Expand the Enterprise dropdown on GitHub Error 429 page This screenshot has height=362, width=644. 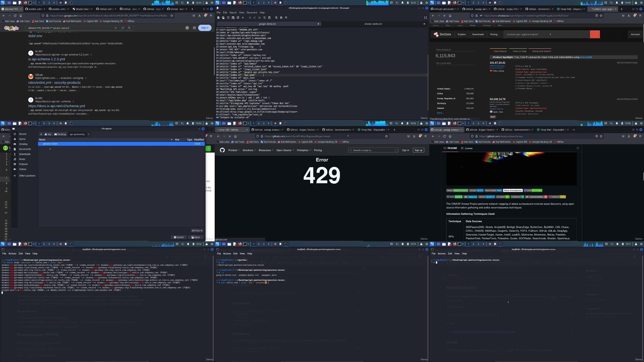coord(304,150)
